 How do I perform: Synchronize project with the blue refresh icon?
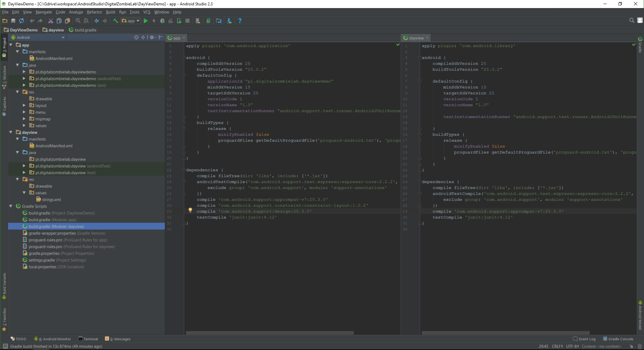(x=21, y=21)
